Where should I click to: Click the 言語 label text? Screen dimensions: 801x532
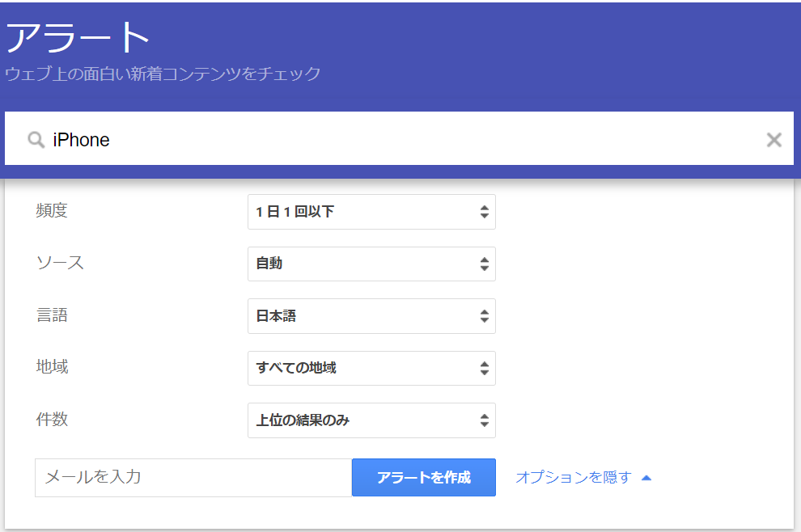[52, 315]
